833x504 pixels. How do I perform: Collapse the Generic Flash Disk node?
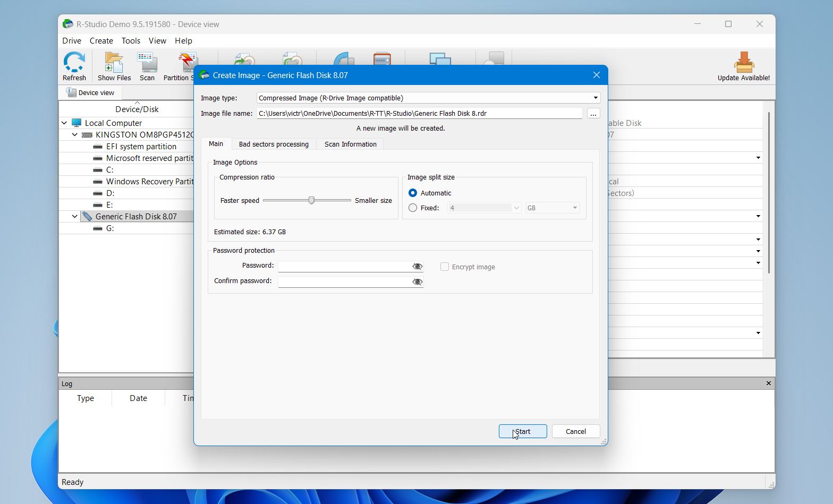(75, 216)
